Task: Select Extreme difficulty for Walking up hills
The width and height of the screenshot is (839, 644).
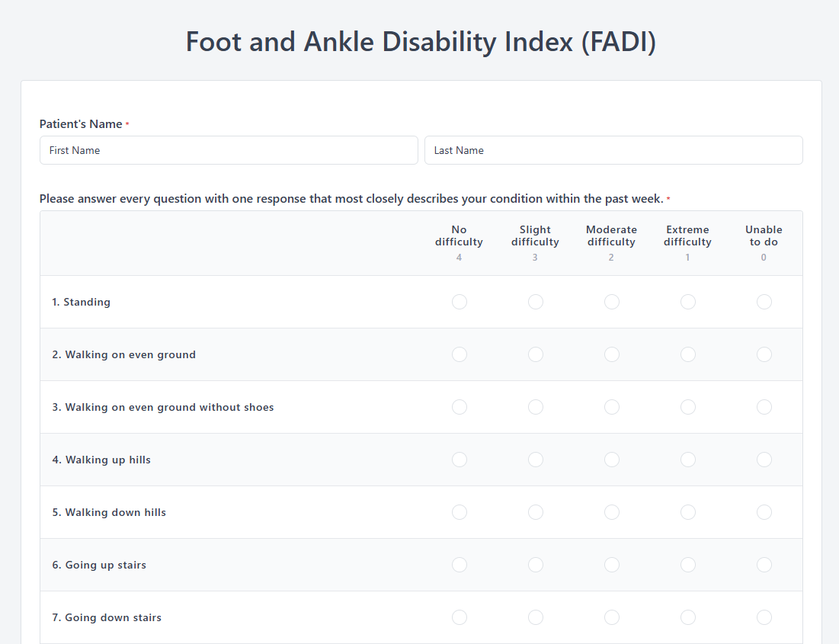Action: tap(688, 460)
